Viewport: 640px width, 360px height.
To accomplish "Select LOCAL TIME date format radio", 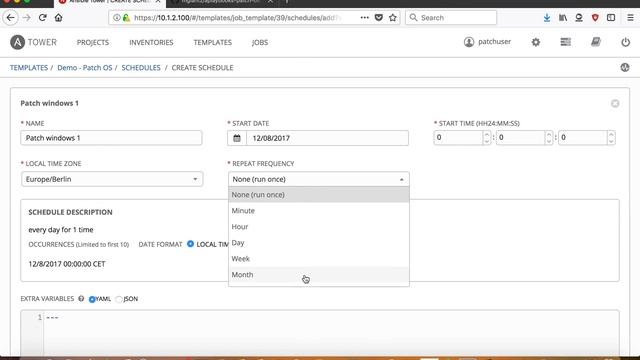I will [190, 244].
